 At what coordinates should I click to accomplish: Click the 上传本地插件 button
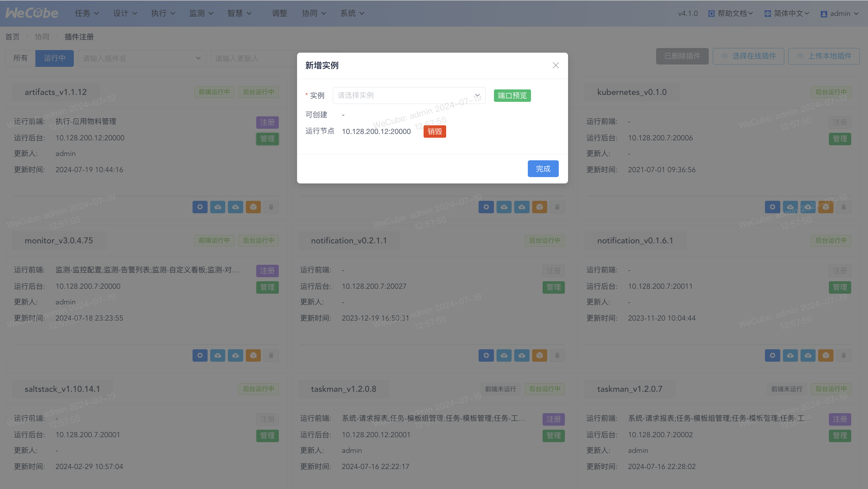click(824, 56)
